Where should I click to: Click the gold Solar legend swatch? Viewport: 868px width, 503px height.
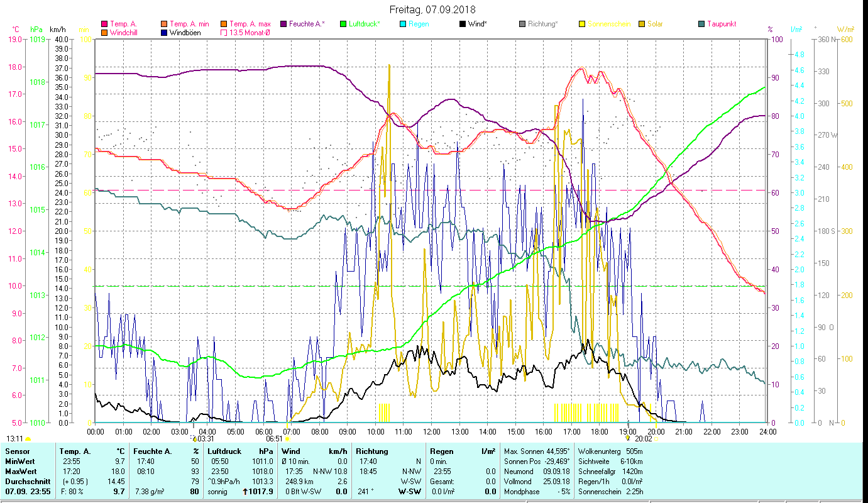pos(642,24)
